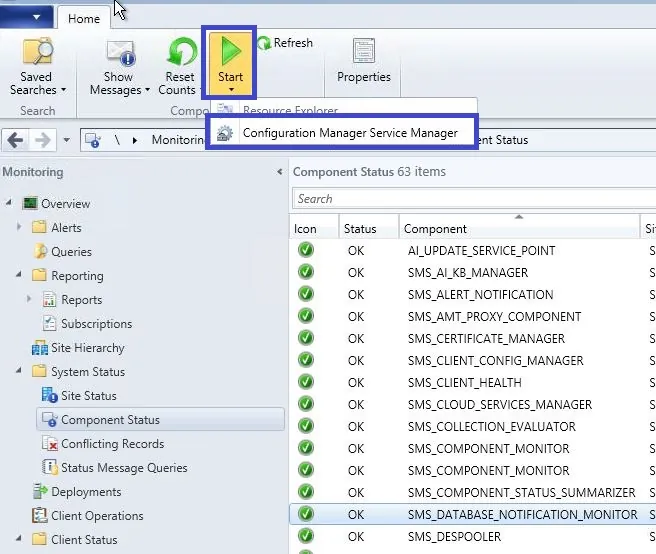
Task: Select the SMS_CERTIFICATE_MANAGER row
Action: pos(473,338)
